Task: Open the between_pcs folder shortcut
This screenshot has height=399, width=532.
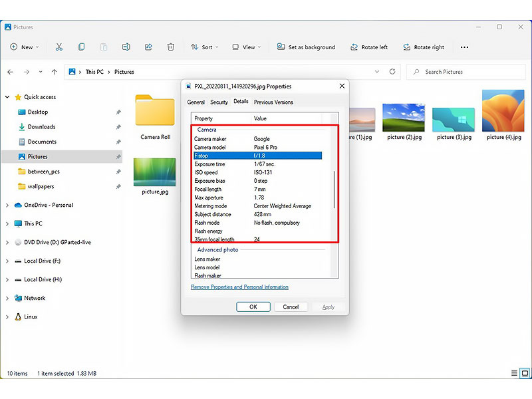Action: point(43,172)
